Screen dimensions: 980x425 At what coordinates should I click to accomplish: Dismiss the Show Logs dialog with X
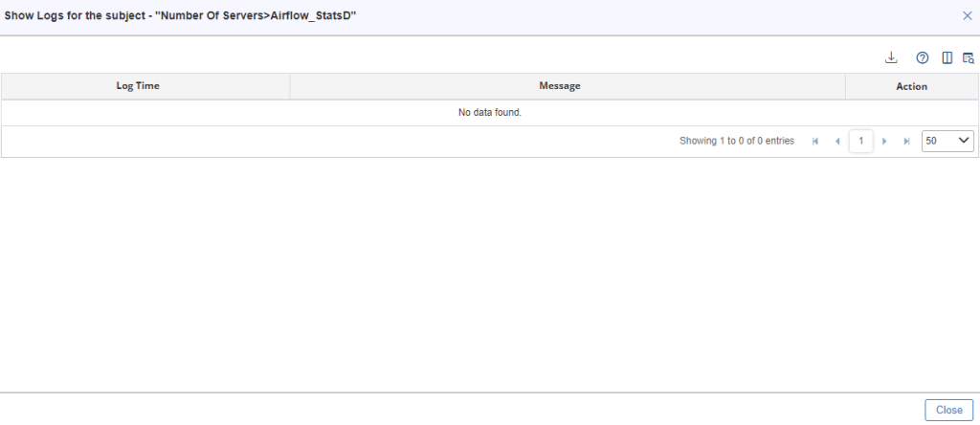click(x=968, y=16)
